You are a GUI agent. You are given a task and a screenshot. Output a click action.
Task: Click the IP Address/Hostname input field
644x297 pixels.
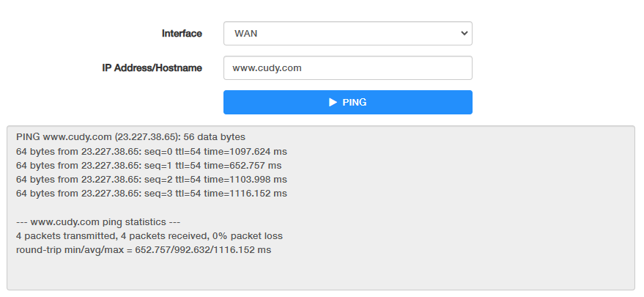[x=347, y=68]
